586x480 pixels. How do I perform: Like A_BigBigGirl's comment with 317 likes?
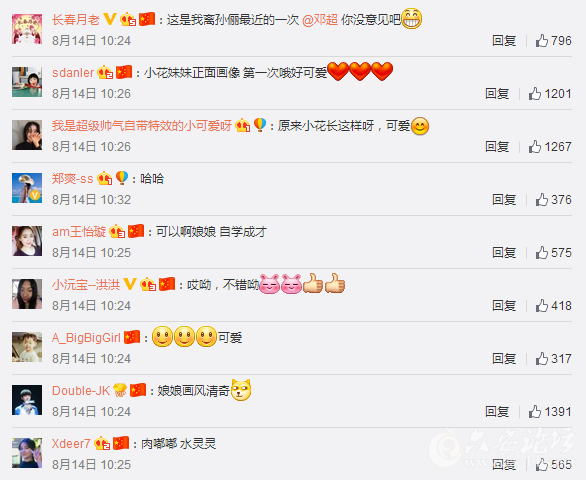click(542, 359)
